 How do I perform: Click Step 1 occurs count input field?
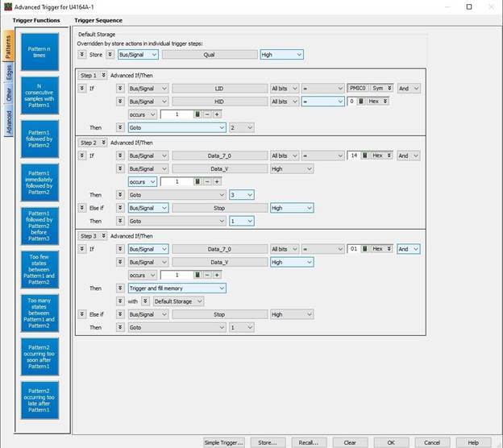177,114
